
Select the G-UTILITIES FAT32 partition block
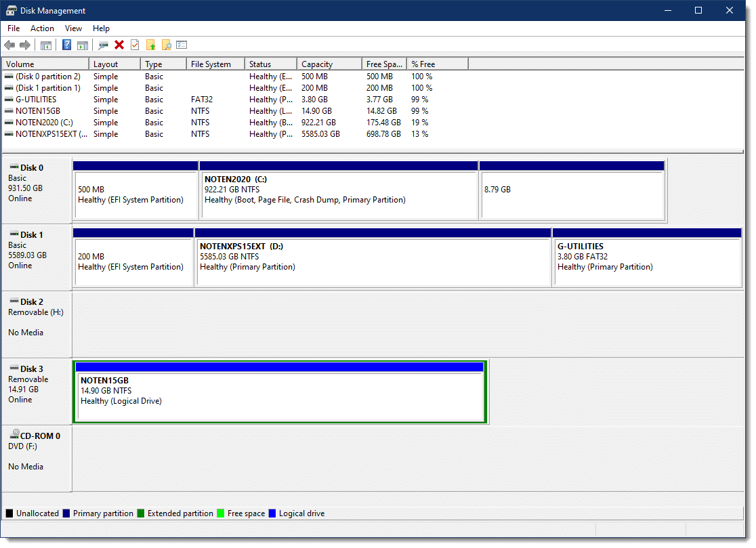point(647,261)
